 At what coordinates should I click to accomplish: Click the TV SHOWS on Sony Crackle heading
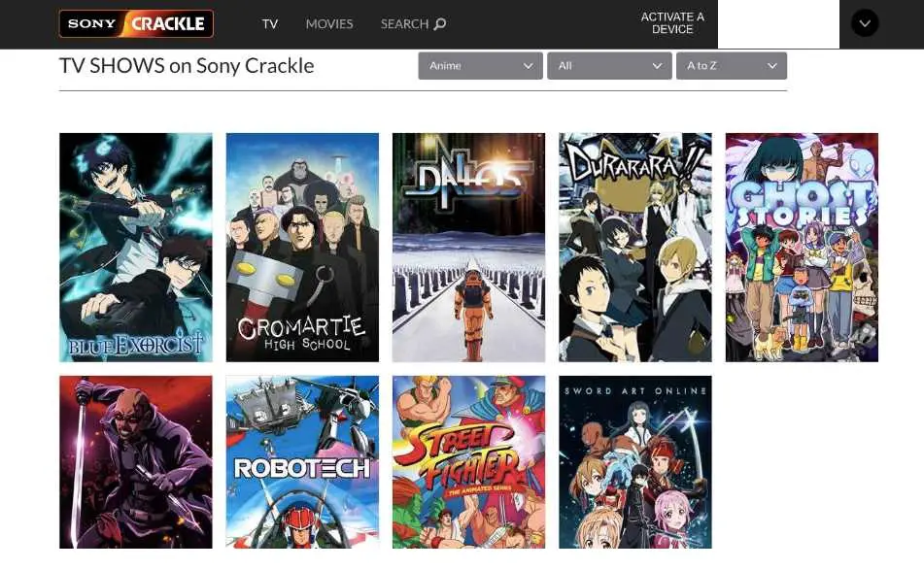[187, 65]
